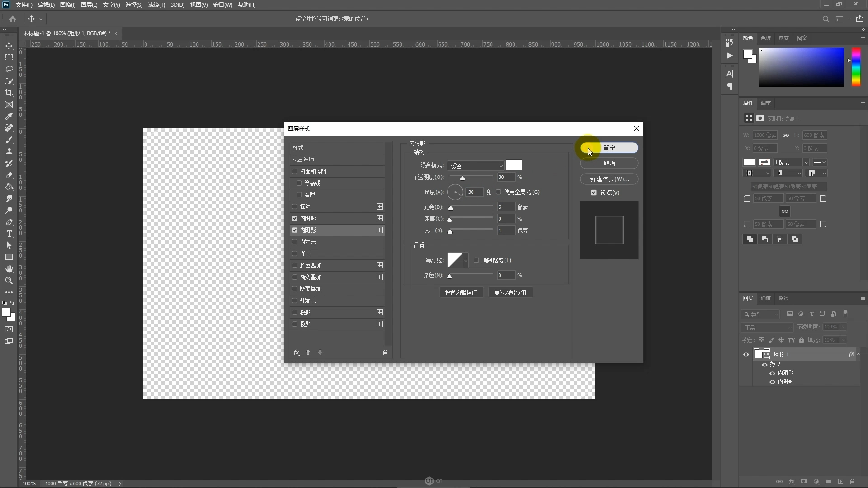Open layer filter type dropdown 类型

tap(760, 314)
